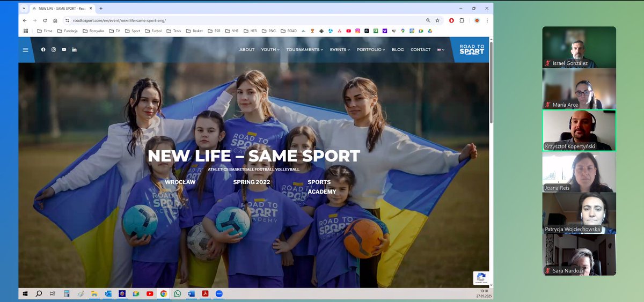The image size is (644, 302).
Task: Open the tab search dropdown arrow
Action: point(24,9)
